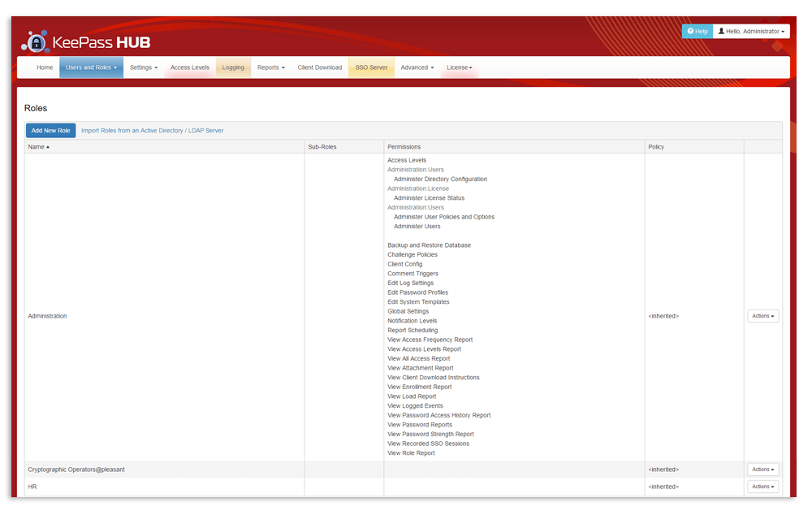Image resolution: width=812 pixels, height=515 pixels.
Task: Click View Access Frequency Report permission
Action: 430,340
